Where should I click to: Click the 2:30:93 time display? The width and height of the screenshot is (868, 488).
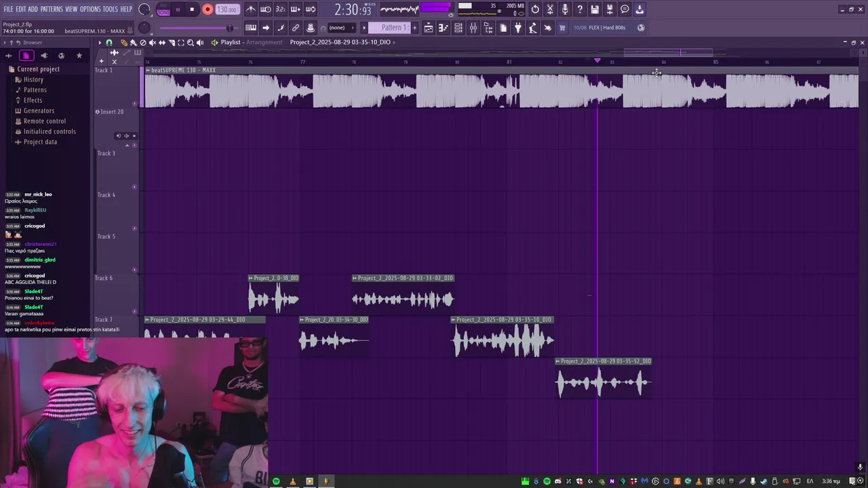[x=353, y=10]
